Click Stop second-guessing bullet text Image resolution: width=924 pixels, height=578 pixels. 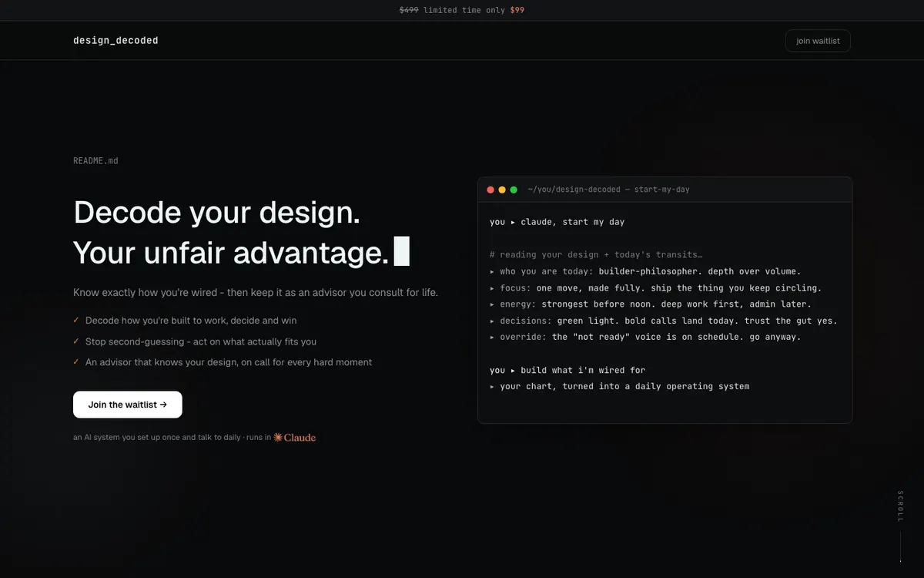[201, 341]
